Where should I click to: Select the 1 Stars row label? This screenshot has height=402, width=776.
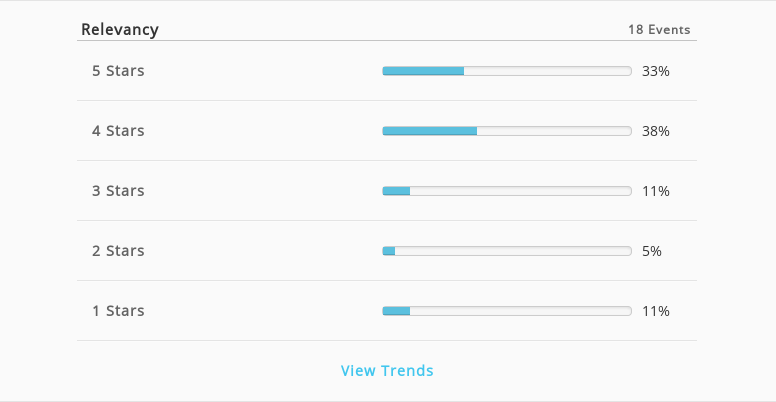point(118,311)
